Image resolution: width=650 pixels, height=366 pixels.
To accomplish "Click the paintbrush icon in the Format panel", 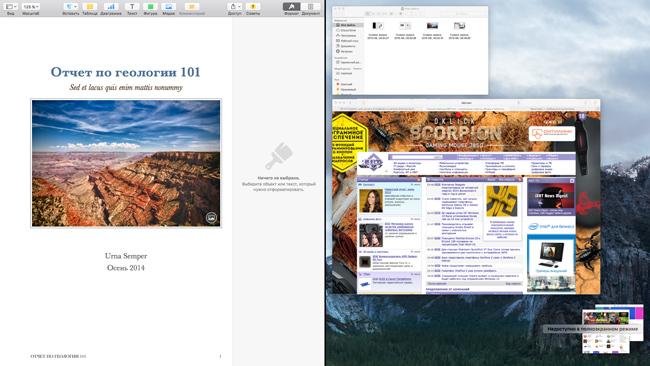I will click(x=279, y=156).
